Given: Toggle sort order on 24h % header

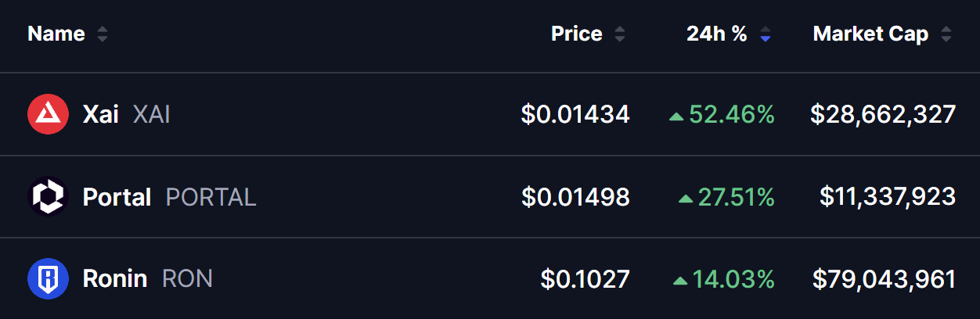Looking at the screenshot, I should pos(716,34).
